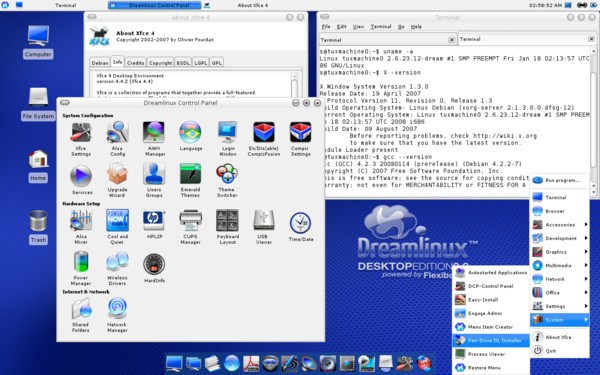Image resolution: width=600 pixels, height=375 pixels.
Task: Expand the Accessories submenu
Action: pos(560,225)
